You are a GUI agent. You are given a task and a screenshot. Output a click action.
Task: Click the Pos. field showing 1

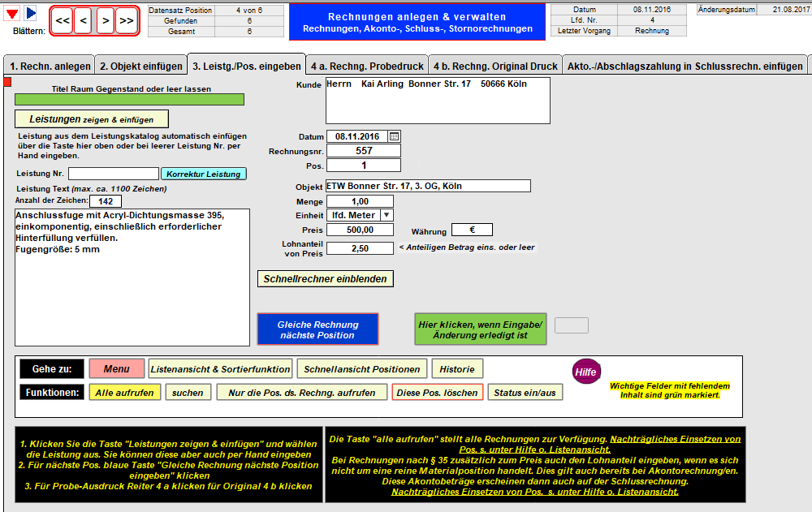coord(364,166)
